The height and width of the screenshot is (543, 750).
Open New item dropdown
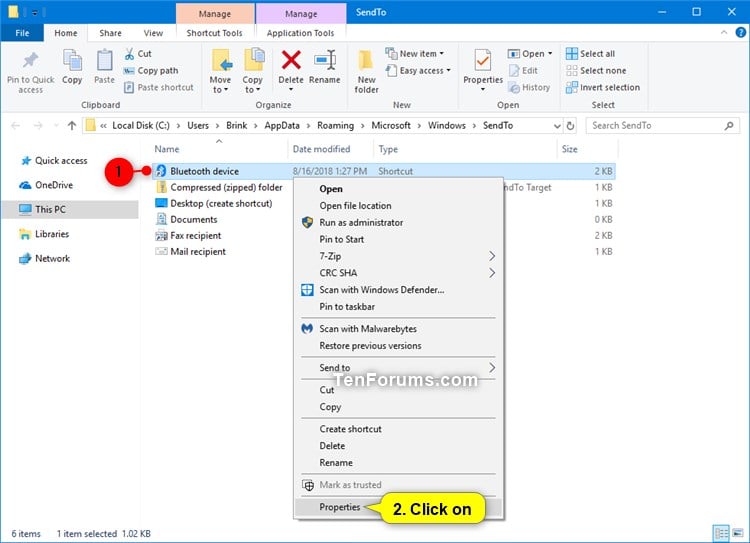[415, 54]
